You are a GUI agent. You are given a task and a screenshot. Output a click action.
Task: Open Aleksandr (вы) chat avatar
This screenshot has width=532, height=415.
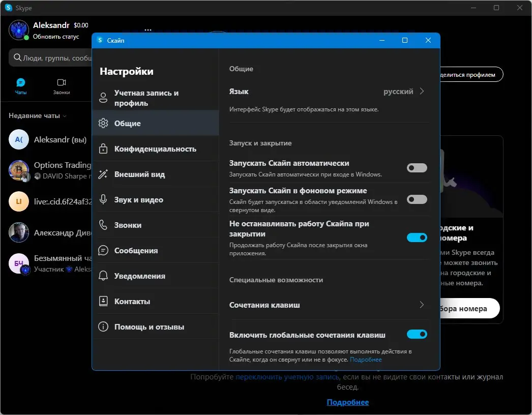(19, 139)
